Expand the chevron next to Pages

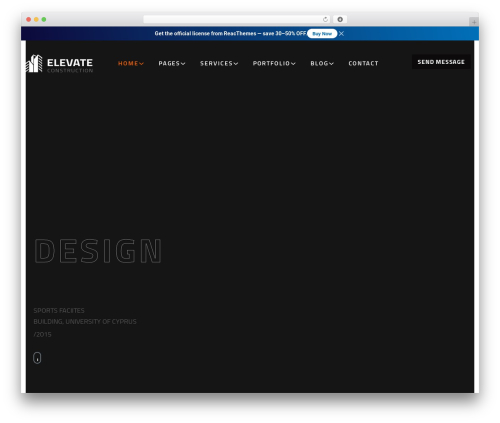pyautogui.click(x=183, y=64)
